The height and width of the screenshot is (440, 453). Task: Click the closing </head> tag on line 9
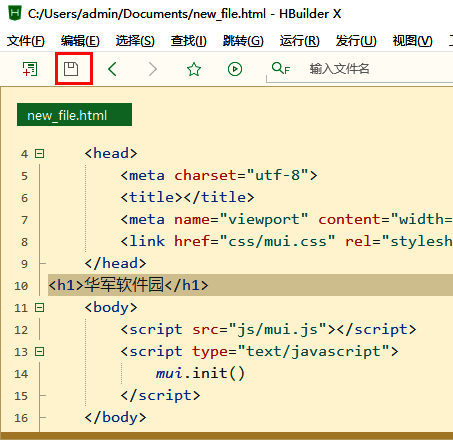tap(115, 263)
